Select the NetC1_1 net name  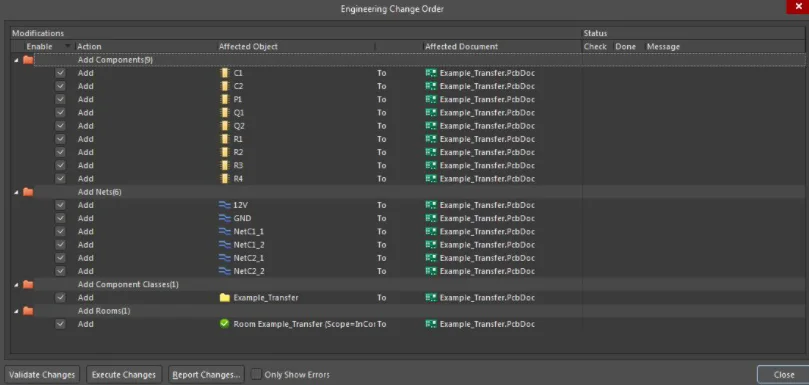point(249,232)
